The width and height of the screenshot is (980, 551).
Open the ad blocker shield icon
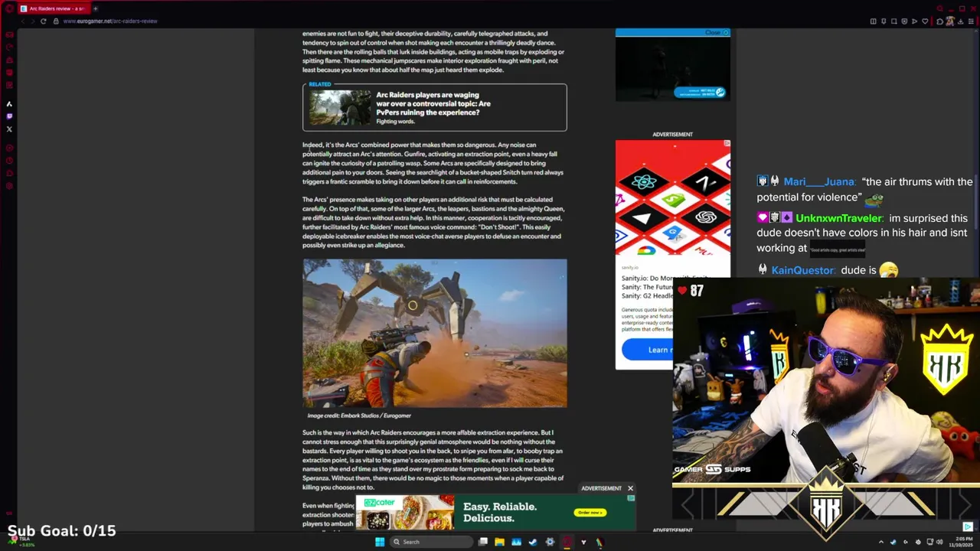tap(904, 21)
